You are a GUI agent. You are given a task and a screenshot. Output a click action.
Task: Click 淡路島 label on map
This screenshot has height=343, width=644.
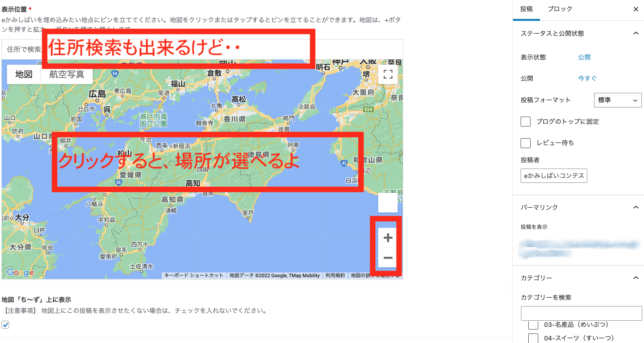[x=307, y=107]
